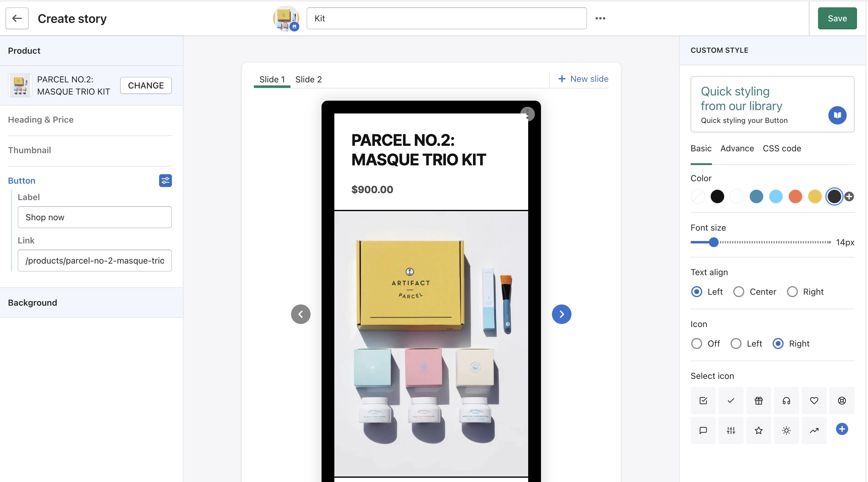Image resolution: width=868 pixels, height=482 pixels.
Task: Expand the Thumbnail section
Action: 30,150
